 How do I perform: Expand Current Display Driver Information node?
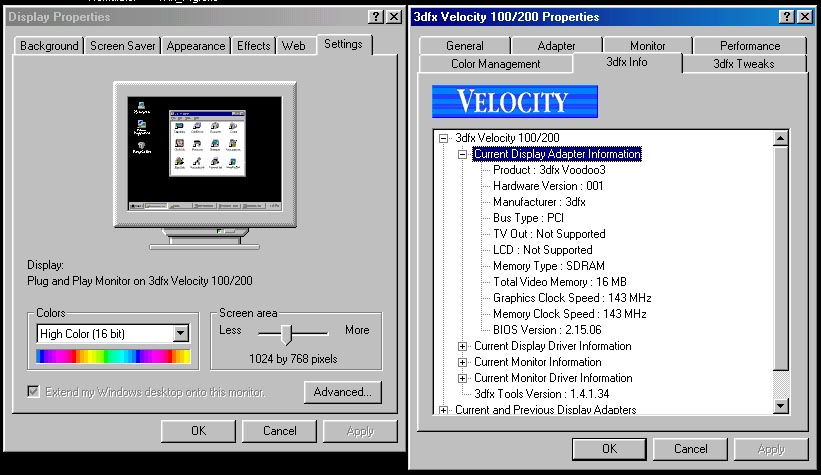pos(462,346)
